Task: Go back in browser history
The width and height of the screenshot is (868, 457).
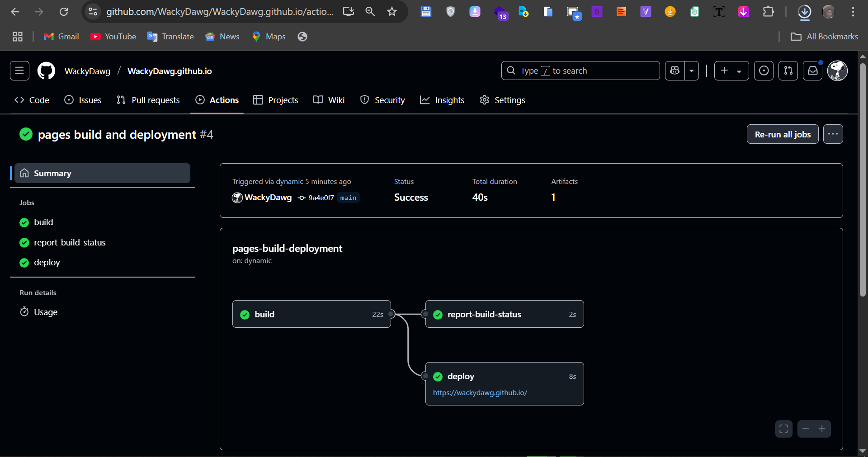Action: tap(15, 12)
